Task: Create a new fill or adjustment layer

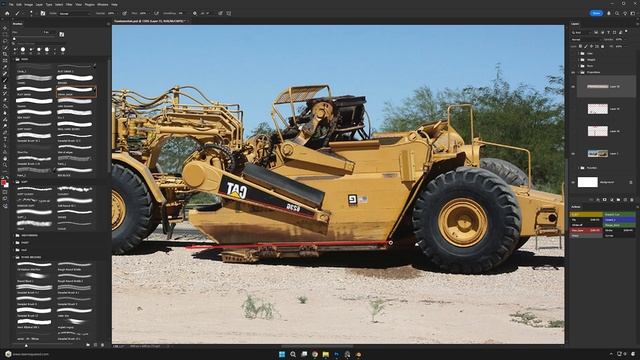Action: point(612,200)
